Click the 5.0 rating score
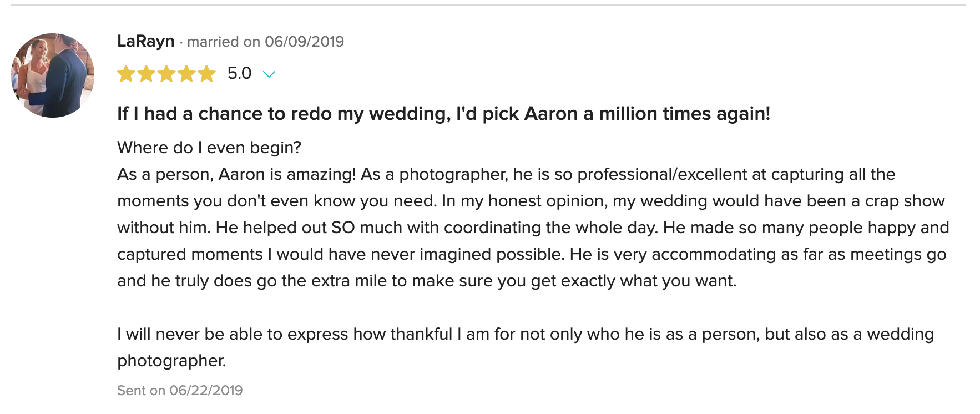 239,73
